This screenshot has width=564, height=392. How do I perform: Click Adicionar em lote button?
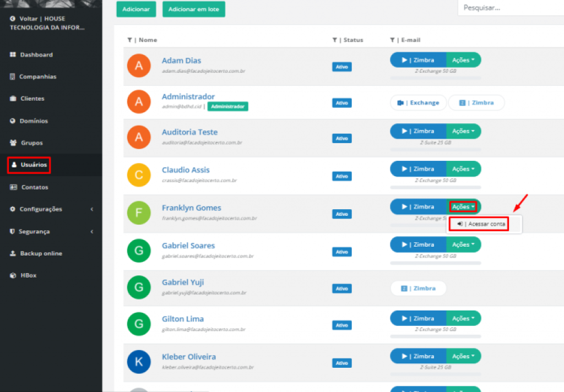click(193, 9)
